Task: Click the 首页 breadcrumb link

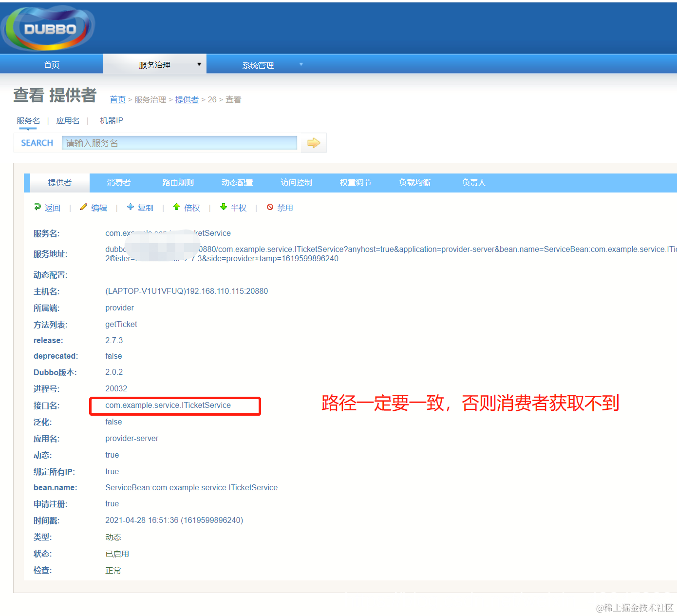Action: click(x=117, y=99)
